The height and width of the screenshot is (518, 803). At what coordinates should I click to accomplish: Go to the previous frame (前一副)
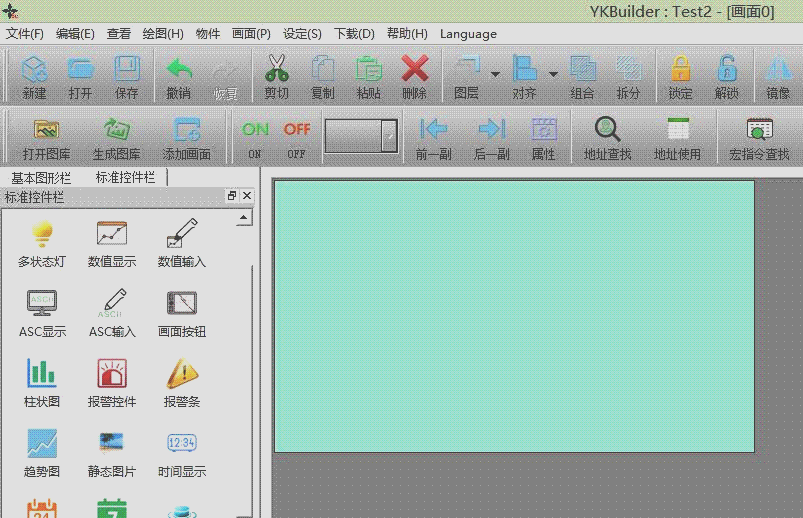434,137
